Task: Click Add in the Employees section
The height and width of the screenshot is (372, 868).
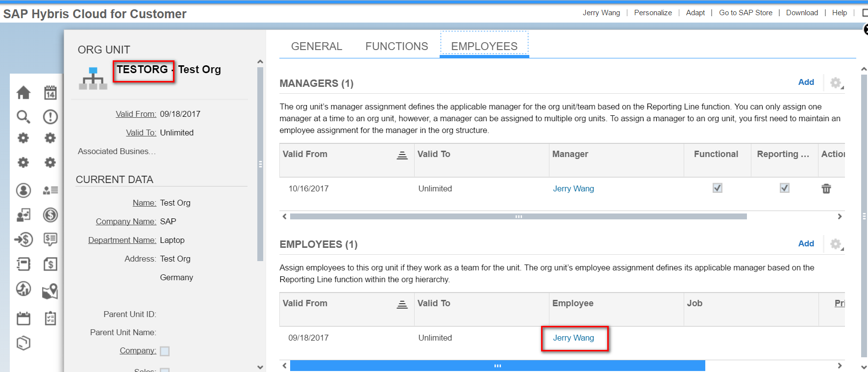Action: (x=806, y=243)
